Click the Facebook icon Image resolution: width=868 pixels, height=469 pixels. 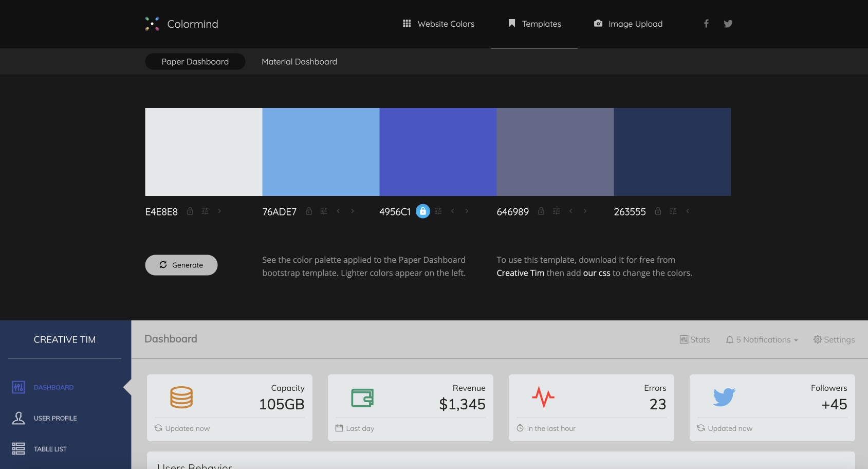(x=706, y=23)
